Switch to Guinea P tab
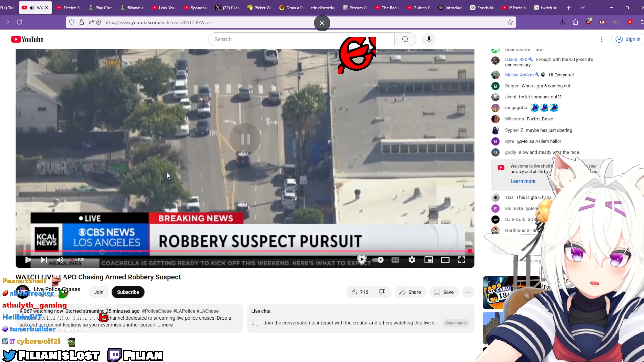644x362 pixels. 418,8
